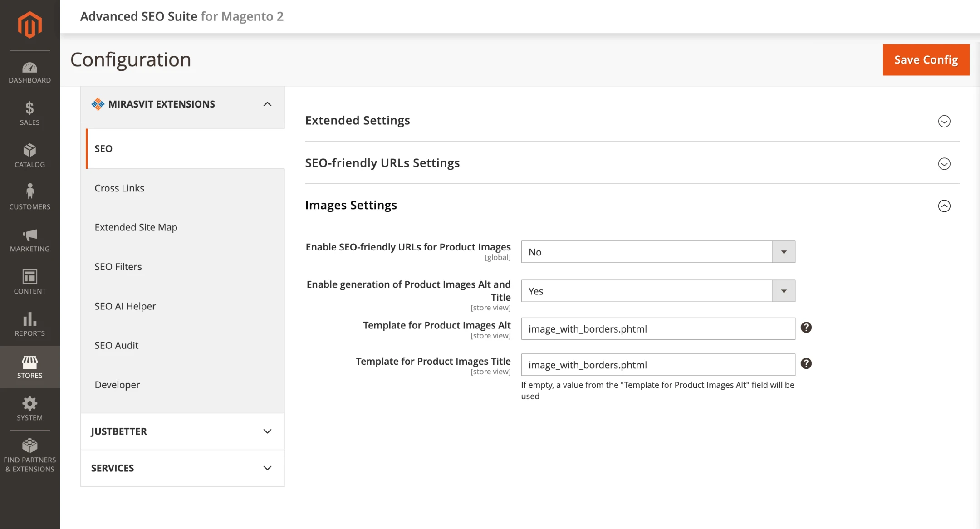Screen dimensions: 980x529
Task: Click the Template for Product Images Alt field
Action: pos(658,329)
